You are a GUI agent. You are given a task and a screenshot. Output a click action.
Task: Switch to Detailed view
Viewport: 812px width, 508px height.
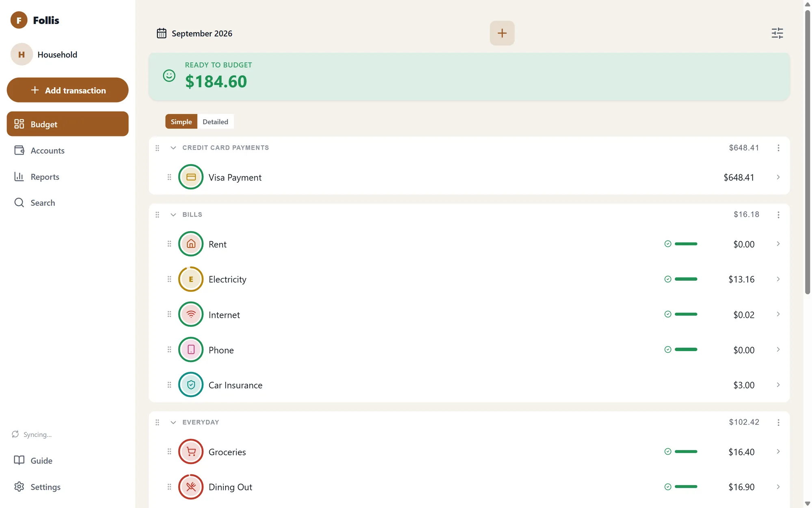[215, 122]
